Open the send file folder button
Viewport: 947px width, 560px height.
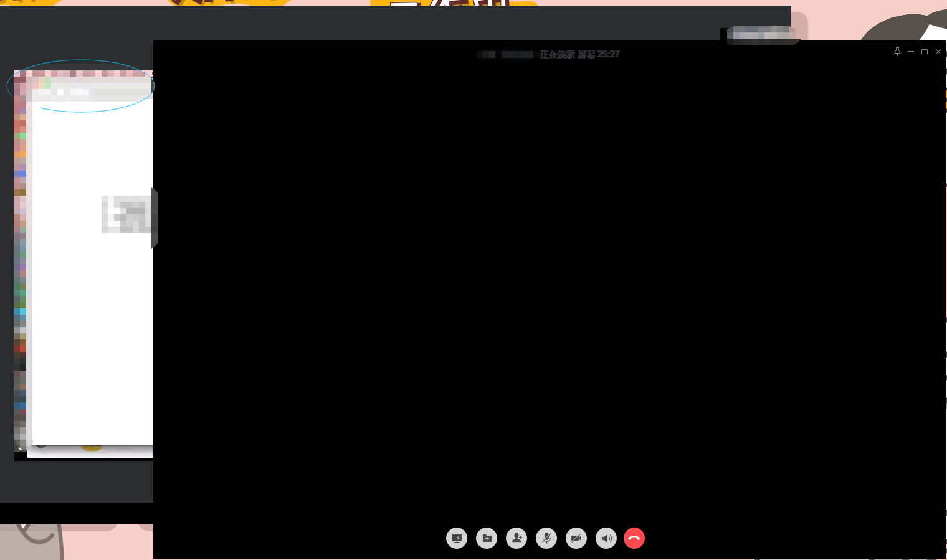point(487,538)
